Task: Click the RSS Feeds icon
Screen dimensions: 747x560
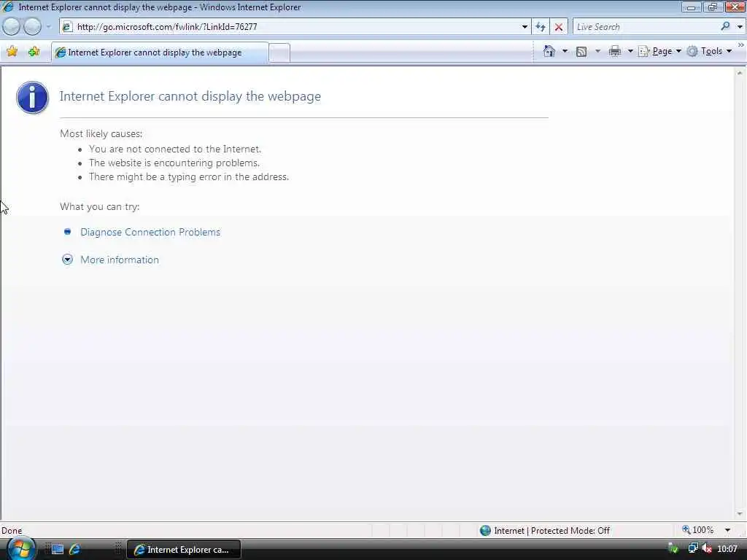Action: [x=581, y=52]
